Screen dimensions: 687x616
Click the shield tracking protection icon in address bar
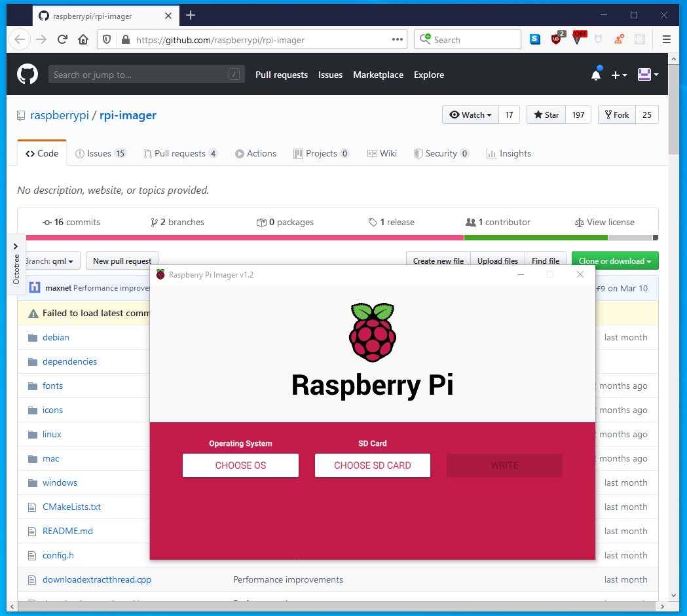tap(107, 39)
